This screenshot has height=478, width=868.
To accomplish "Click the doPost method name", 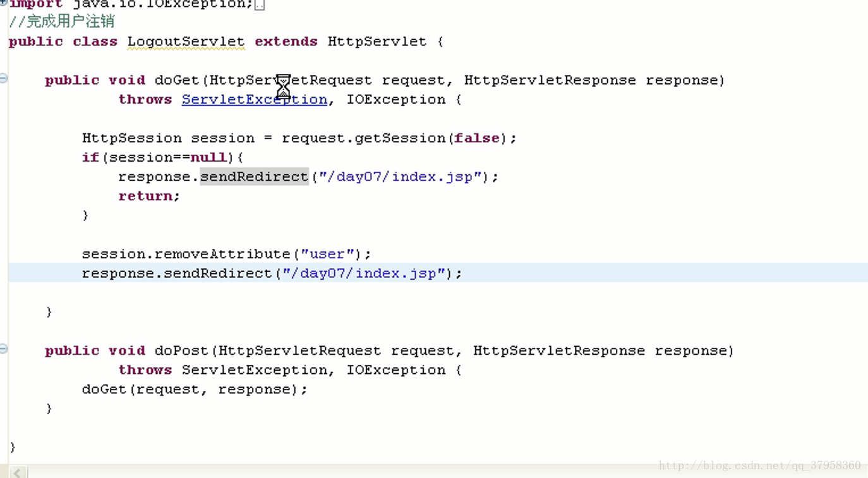I will (x=181, y=350).
